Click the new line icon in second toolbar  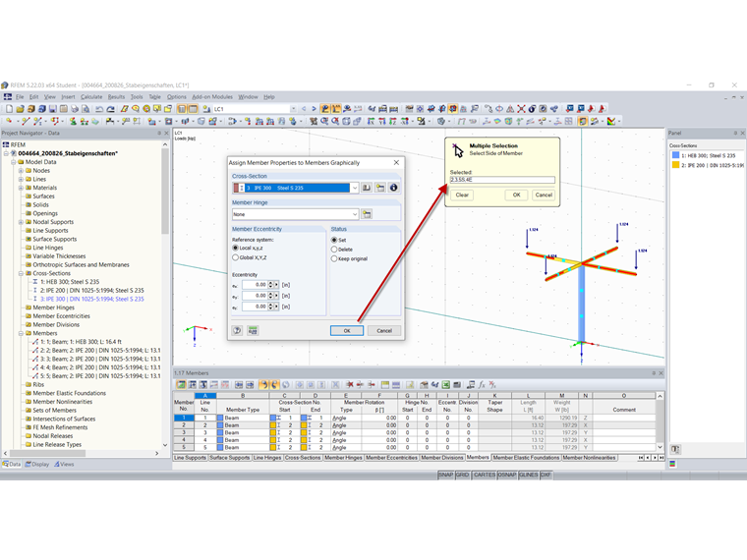tap(26, 122)
